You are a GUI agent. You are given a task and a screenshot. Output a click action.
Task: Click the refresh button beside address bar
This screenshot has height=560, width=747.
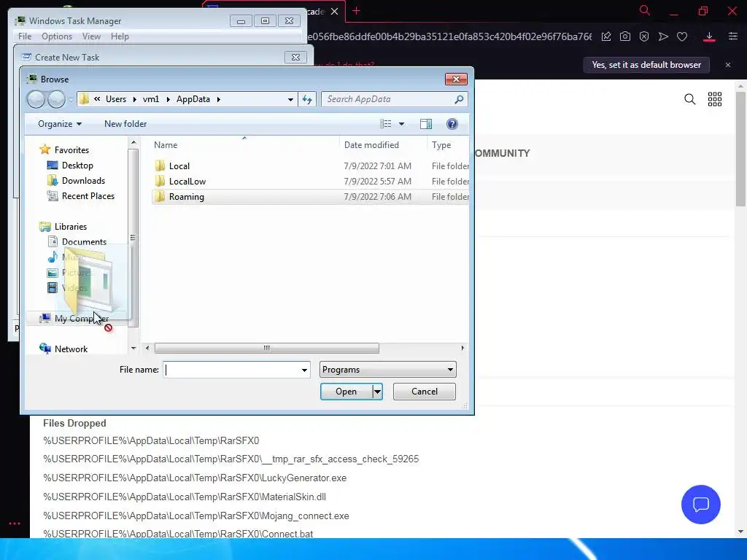[307, 99]
